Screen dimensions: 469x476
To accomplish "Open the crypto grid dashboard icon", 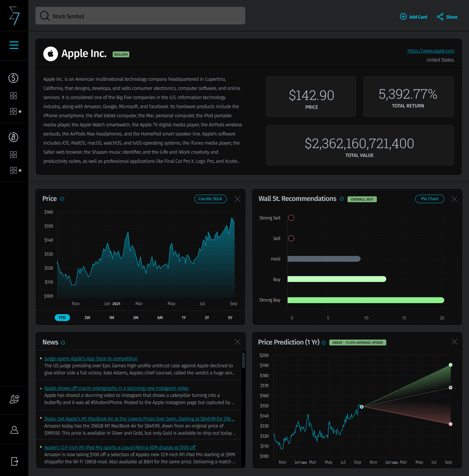I will 13,155.
